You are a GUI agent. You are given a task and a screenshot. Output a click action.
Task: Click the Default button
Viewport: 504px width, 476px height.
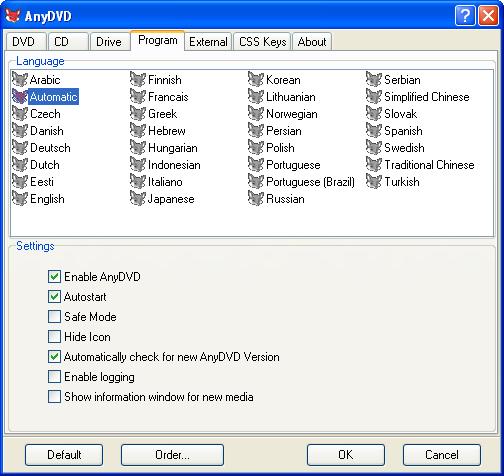[x=64, y=455]
